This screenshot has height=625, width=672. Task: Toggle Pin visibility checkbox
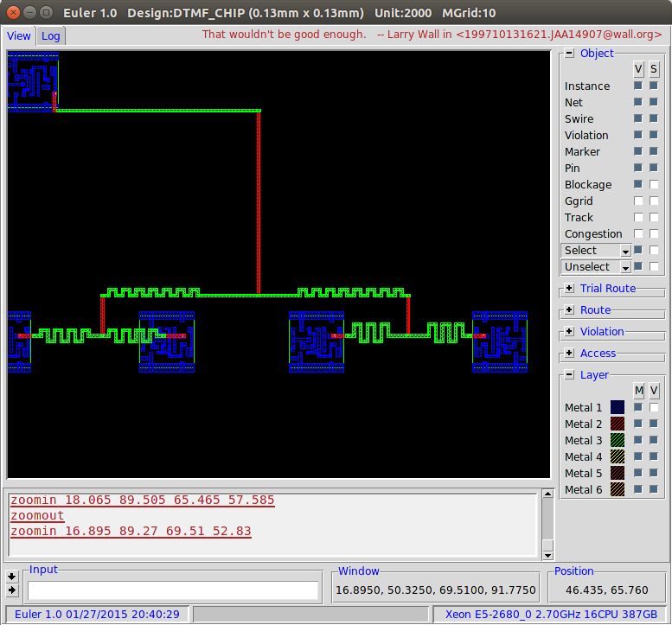[638, 168]
